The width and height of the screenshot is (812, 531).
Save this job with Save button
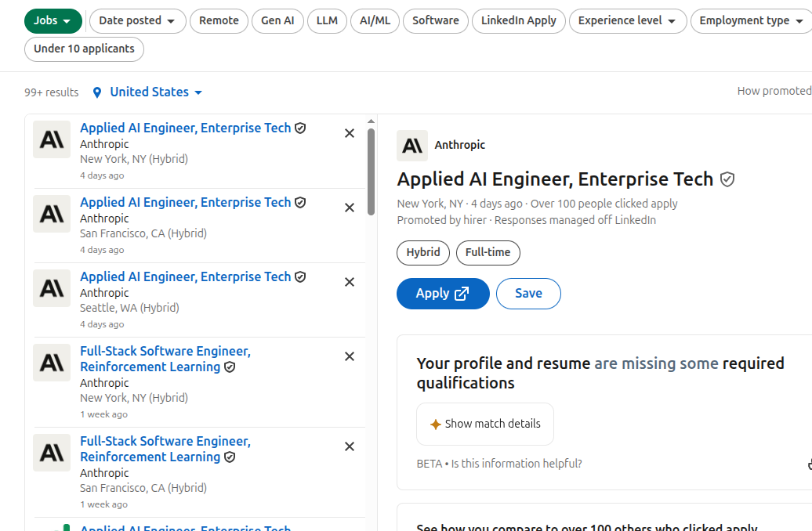point(528,294)
